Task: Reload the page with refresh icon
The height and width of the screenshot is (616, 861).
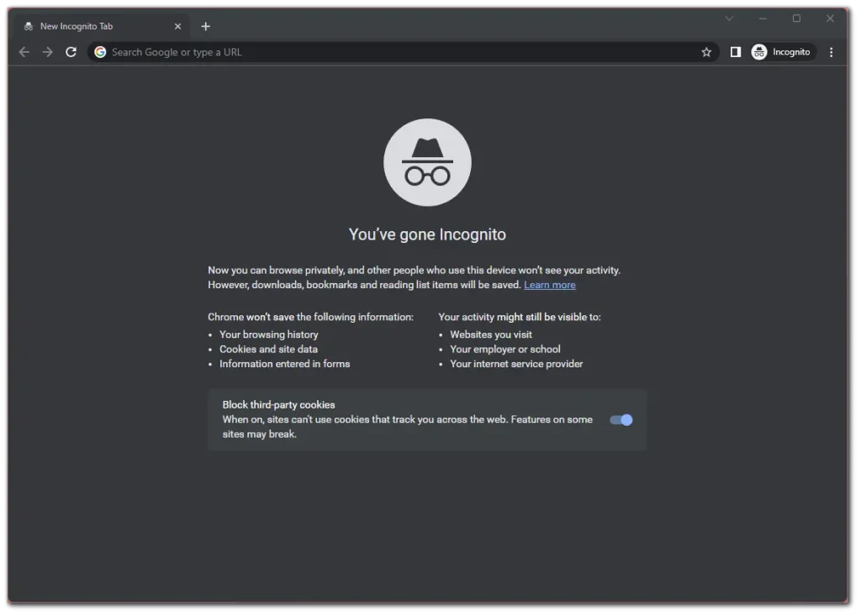Action: 71,52
